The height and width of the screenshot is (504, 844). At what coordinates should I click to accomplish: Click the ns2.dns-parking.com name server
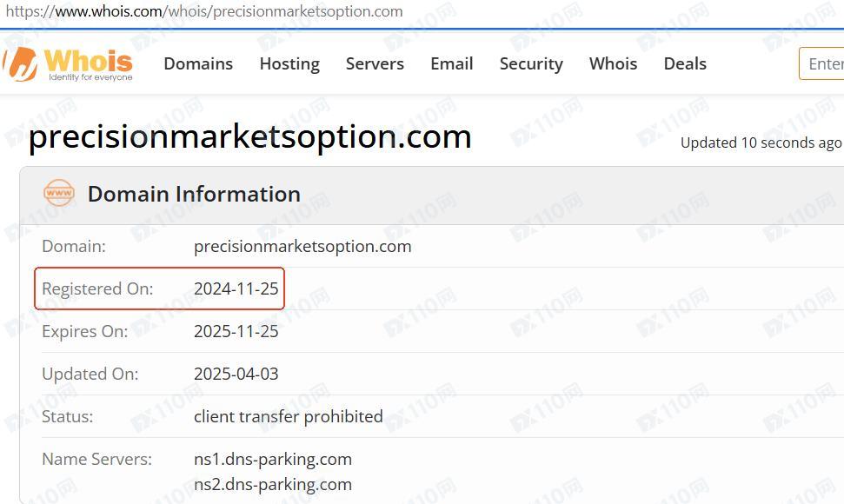tap(273, 485)
